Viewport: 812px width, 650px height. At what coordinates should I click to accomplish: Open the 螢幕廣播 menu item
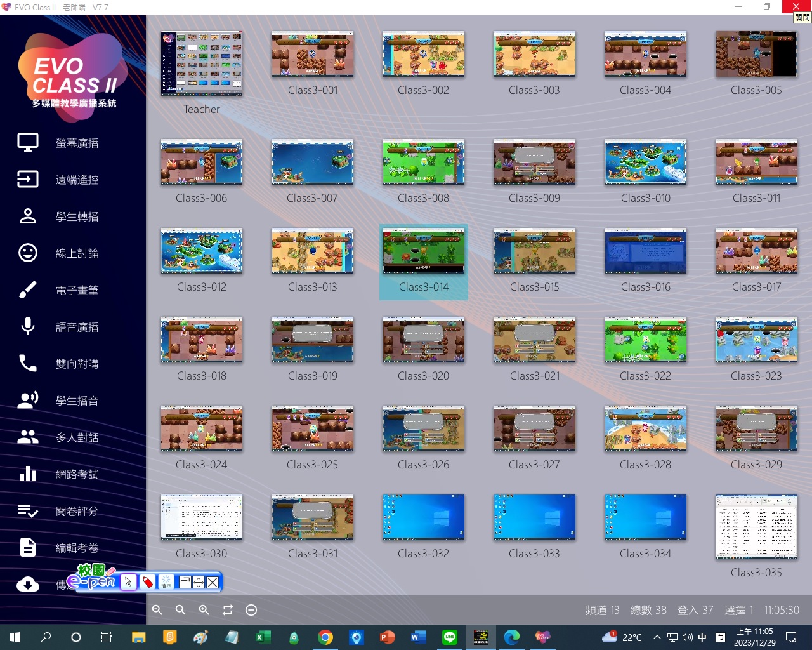(73, 143)
